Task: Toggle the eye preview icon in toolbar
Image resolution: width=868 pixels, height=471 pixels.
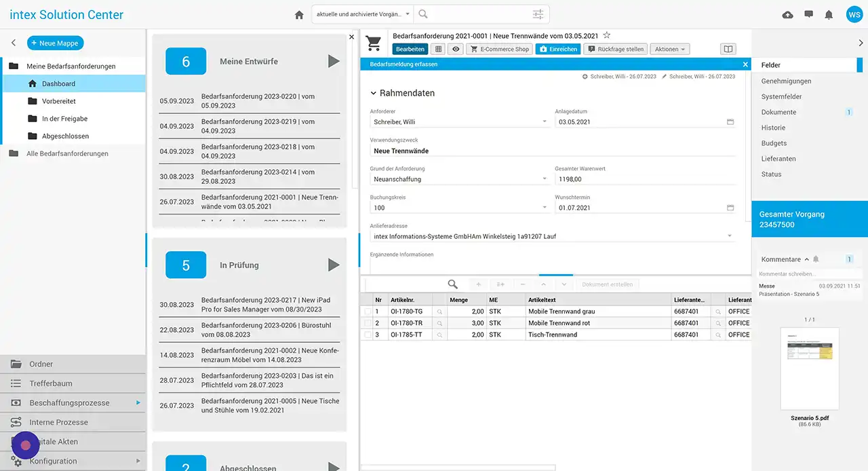Action: pos(456,49)
